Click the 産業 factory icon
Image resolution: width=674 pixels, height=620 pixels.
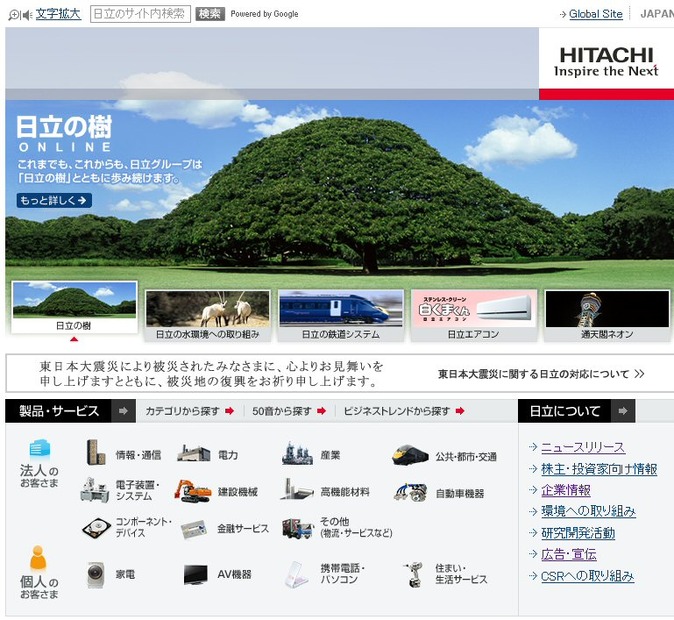(x=297, y=453)
